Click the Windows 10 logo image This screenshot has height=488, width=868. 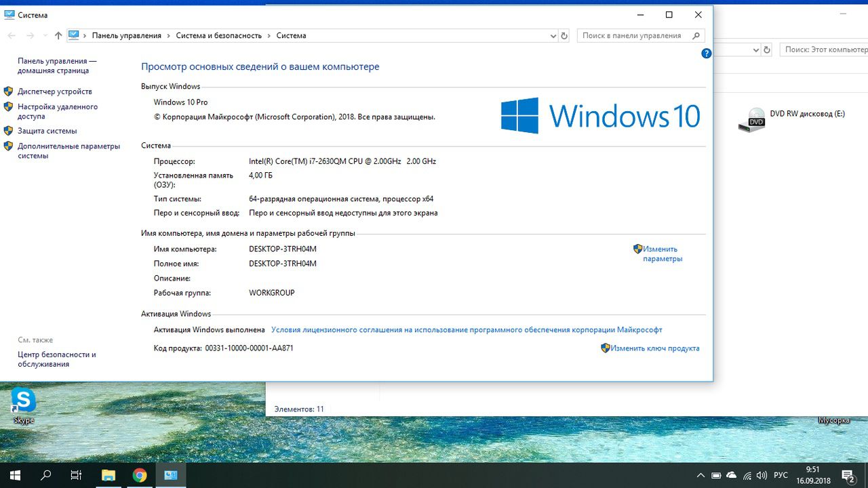pos(600,115)
